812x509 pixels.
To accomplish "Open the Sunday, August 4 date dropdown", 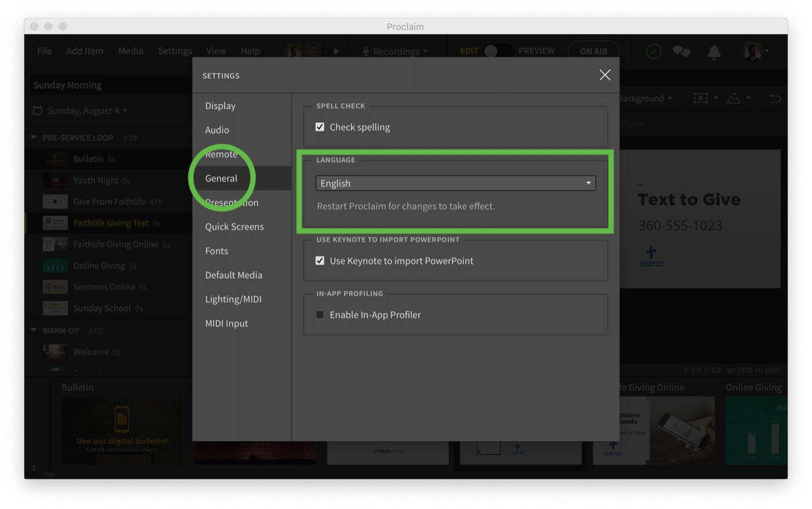I will 87,111.
